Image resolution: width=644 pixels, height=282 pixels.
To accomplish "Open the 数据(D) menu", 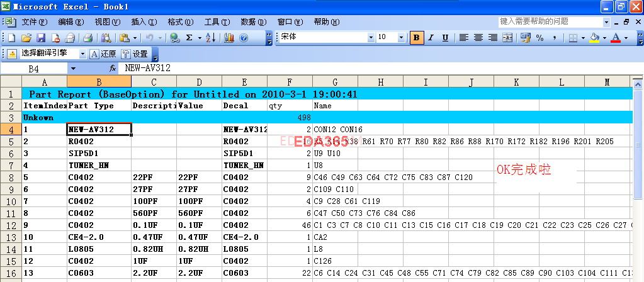I will 254,22.
